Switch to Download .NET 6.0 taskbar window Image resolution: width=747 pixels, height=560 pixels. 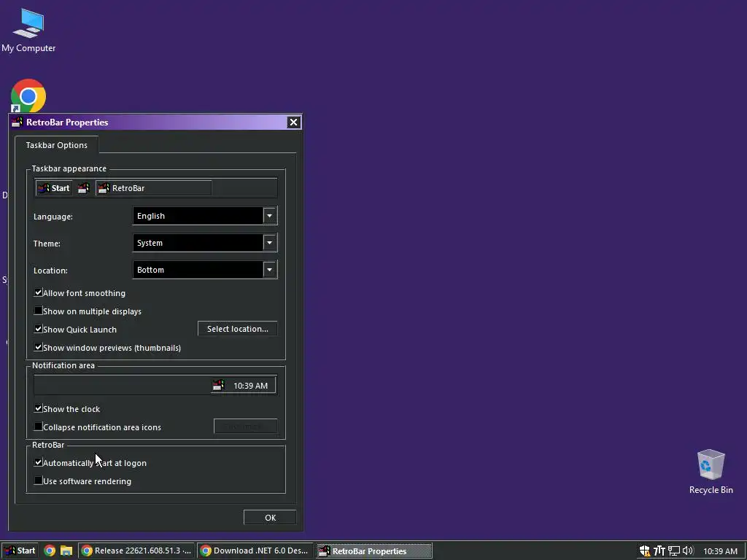[255, 551]
